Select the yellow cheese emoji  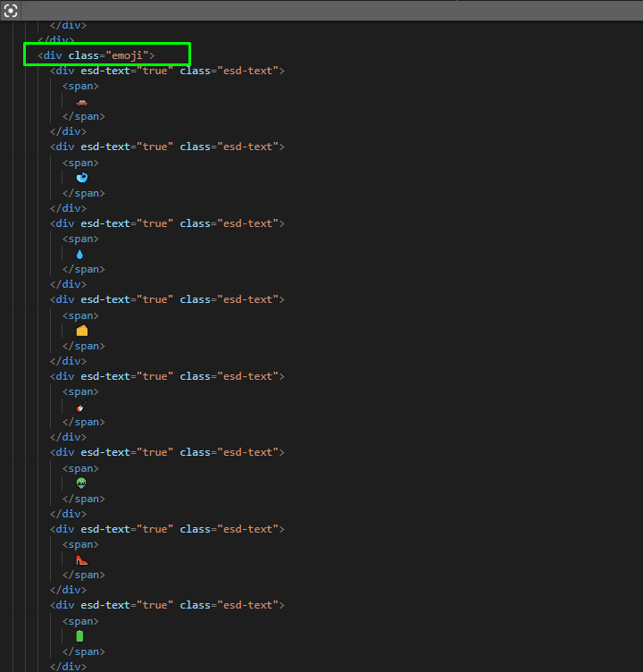(x=82, y=331)
